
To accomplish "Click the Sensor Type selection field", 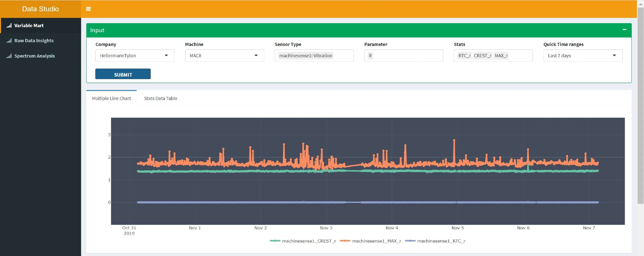I will coord(314,56).
